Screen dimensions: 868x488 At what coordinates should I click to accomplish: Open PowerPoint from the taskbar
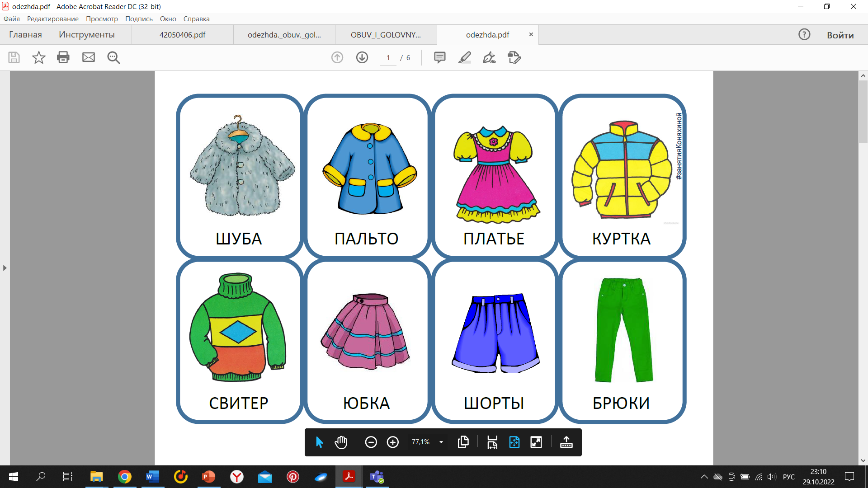pyautogui.click(x=209, y=477)
